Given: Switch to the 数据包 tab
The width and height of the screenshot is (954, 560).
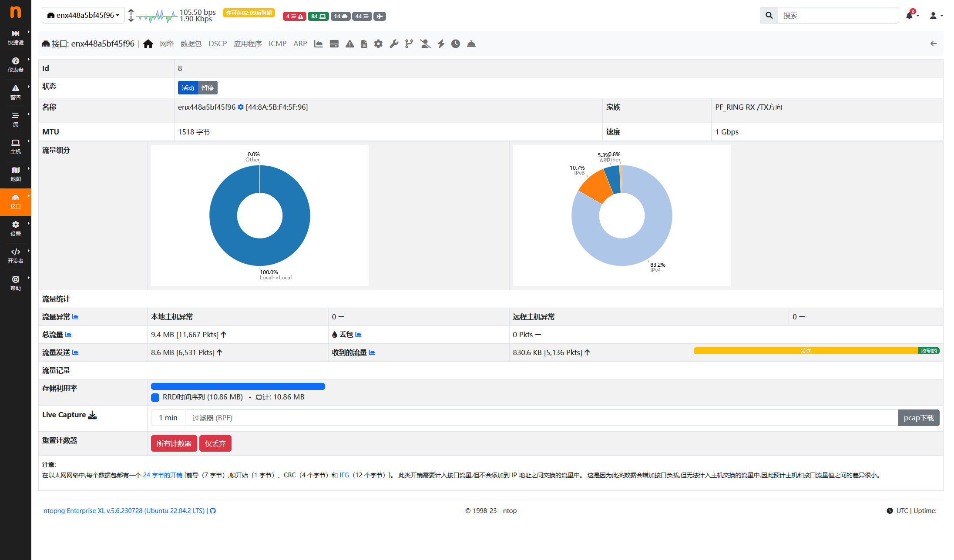Looking at the screenshot, I should tap(191, 44).
